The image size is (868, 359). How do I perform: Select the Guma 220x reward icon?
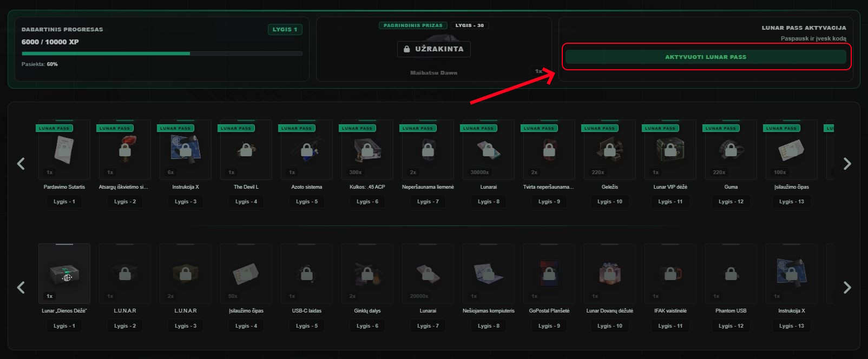pyautogui.click(x=731, y=150)
